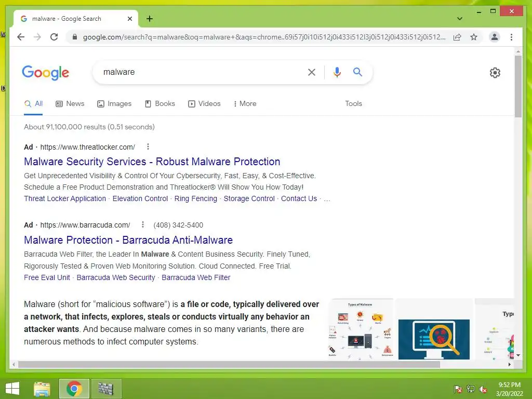Reload the Google search page

point(54,37)
